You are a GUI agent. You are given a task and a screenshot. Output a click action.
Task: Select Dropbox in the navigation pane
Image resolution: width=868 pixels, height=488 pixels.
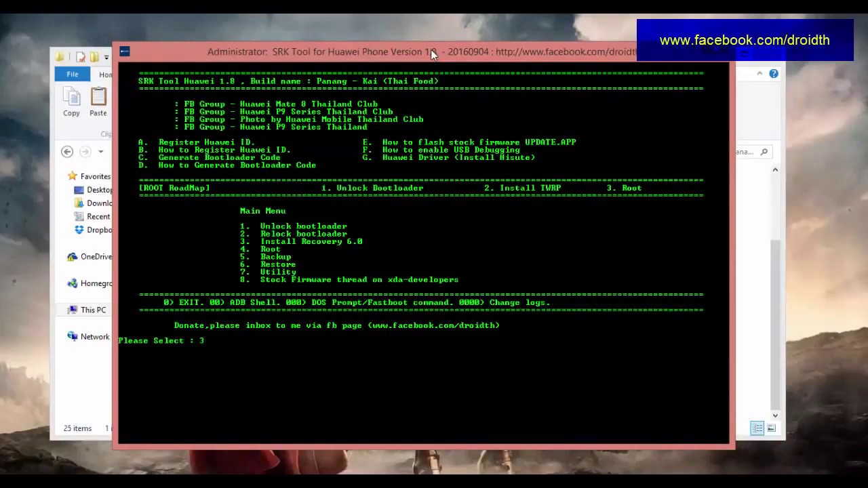click(93, 230)
